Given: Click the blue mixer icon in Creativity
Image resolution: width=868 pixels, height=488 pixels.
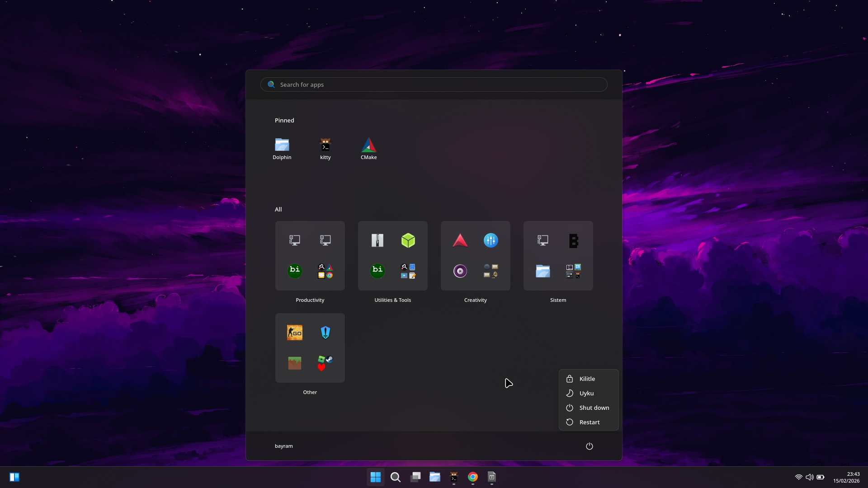Looking at the screenshot, I should (491, 240).
